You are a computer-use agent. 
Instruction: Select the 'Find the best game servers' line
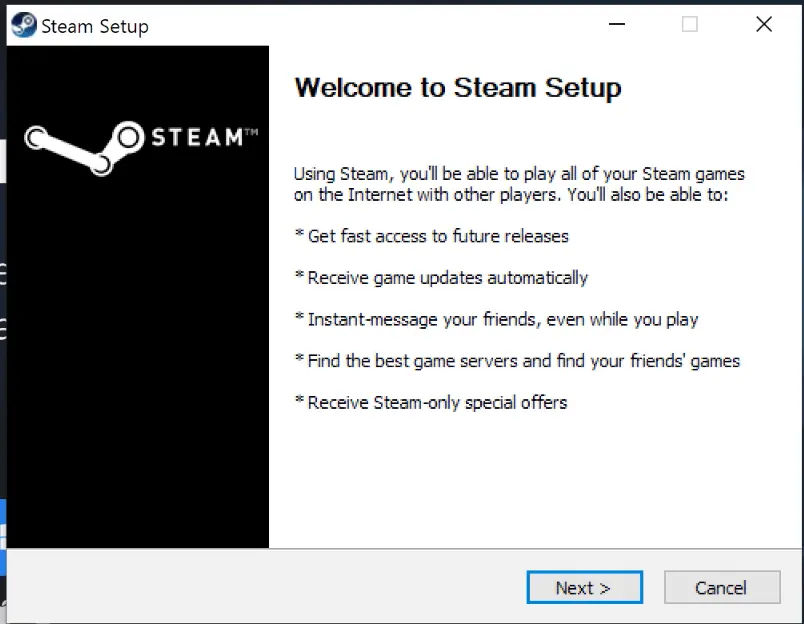tap(517, 361)
